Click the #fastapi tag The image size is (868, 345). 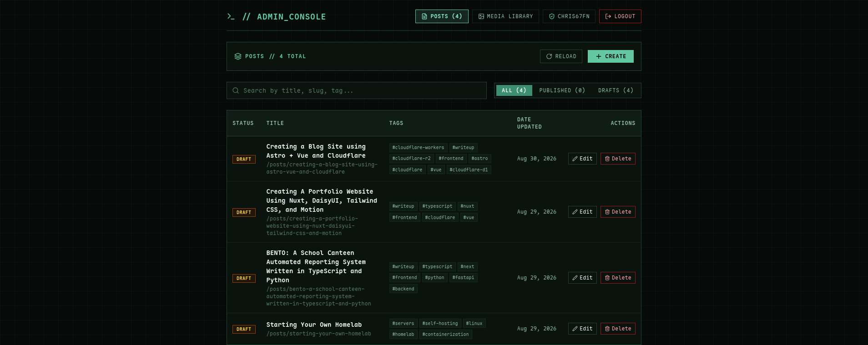click(463, 277)
